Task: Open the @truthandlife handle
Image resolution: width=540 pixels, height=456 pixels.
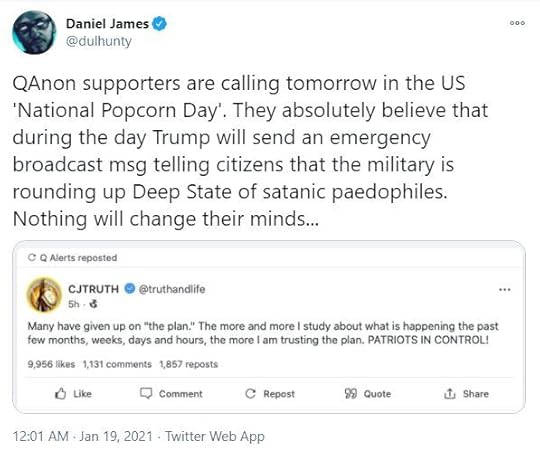Action: click(172, 289)
